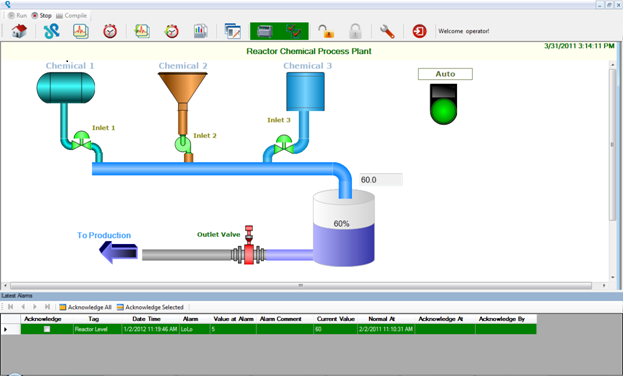
Task: Toggle the Inlet 1 valve
Action: 82,141
